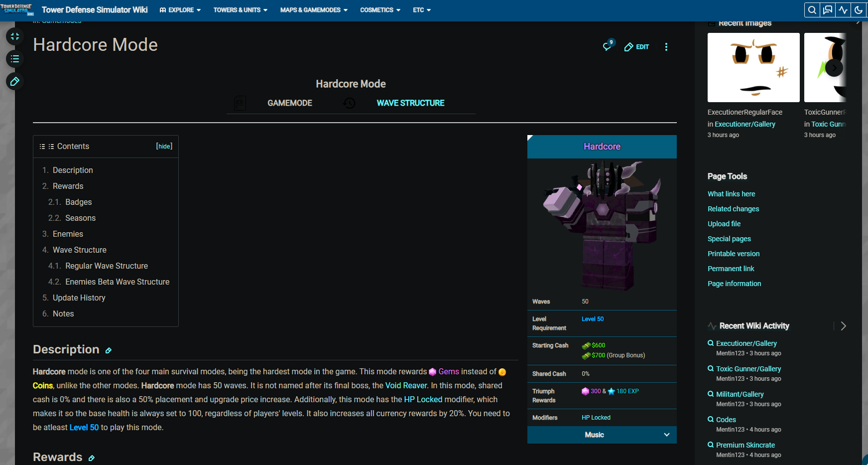The width and height of the screenshot is (868, 465).
Task: Open the three-dot more options menu
Action: pyautogui.click(x=666, y=47)
